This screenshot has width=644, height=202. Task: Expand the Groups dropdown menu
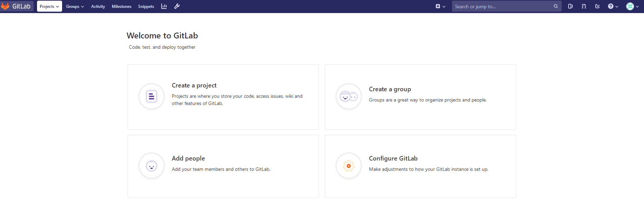point(75,6)
